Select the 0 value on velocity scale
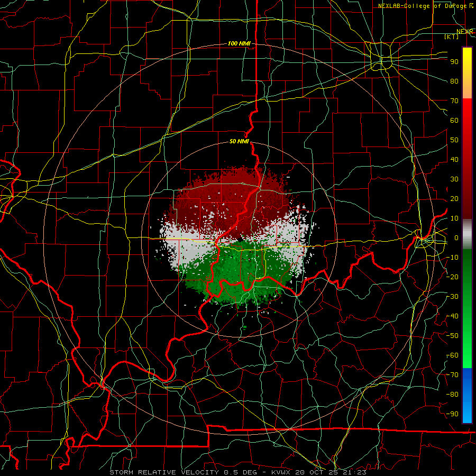Viewport: 476px width, 476px height. tap(456, 237)
